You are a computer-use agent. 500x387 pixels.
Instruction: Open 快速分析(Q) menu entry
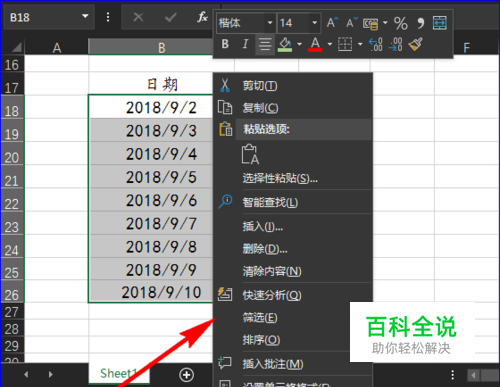(x=293, y=295)
